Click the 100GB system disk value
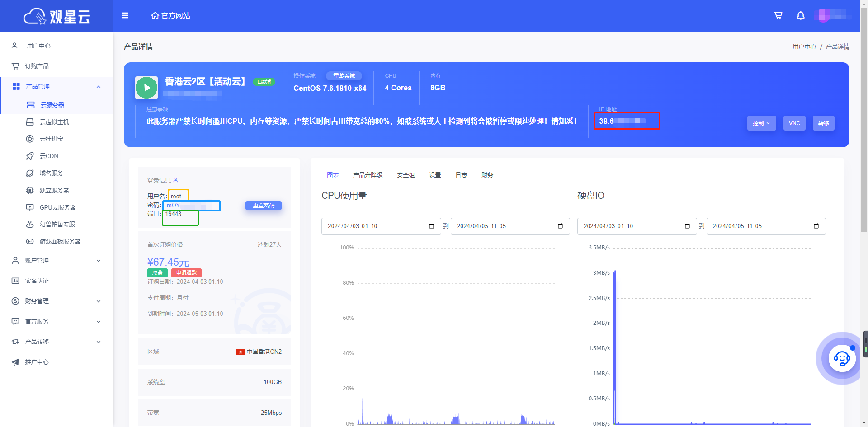The height and width of the screenshot is (427, 868). [273, 382]
